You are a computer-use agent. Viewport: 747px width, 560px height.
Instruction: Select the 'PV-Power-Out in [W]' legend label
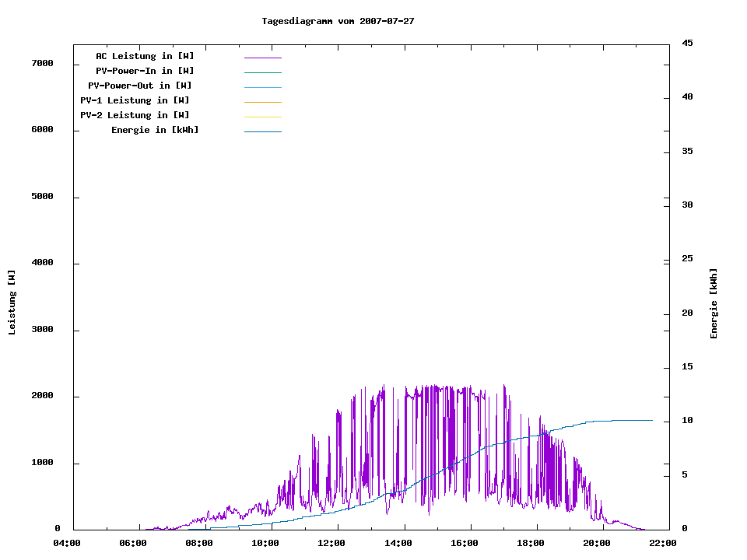click(140, 86)
